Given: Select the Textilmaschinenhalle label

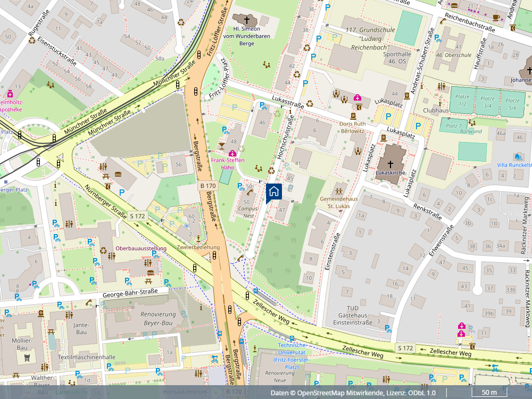Looking at the screenshot, I should tap(87, 357).
